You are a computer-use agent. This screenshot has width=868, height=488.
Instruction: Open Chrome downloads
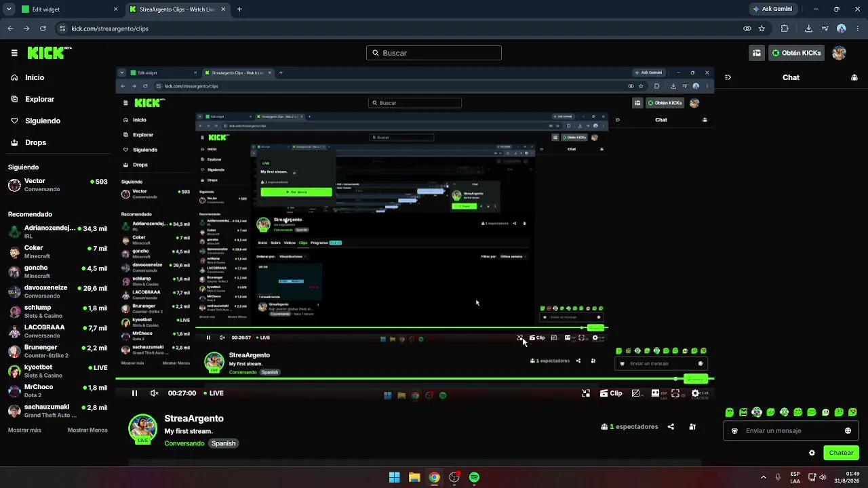pos(808,28)
